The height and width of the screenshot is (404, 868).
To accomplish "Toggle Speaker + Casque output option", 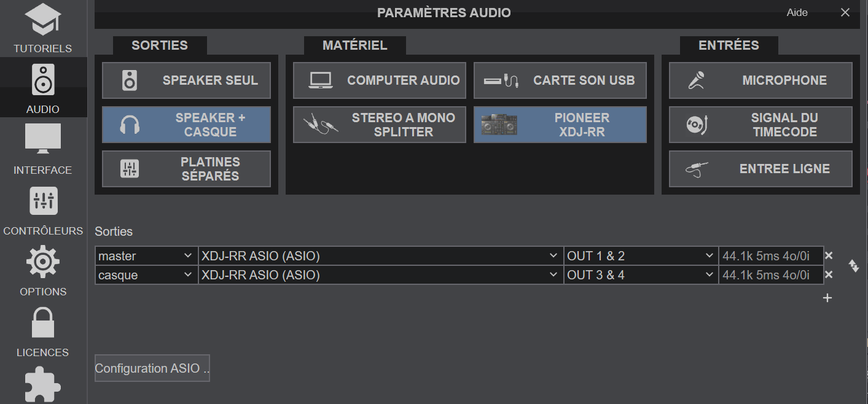I will [186, 125].
